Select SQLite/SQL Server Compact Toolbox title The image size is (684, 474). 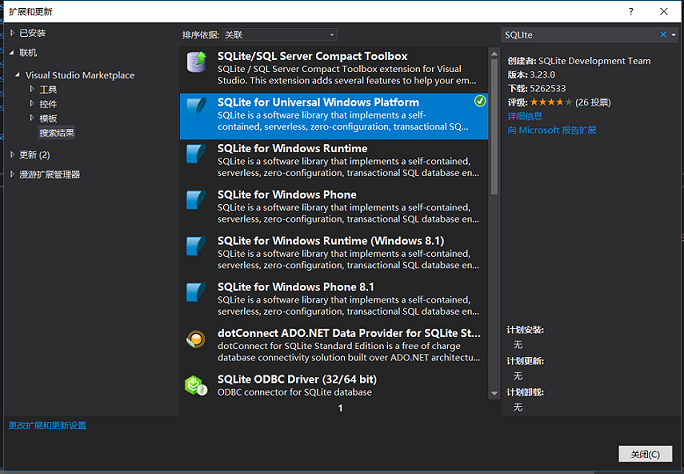(312, 56)
